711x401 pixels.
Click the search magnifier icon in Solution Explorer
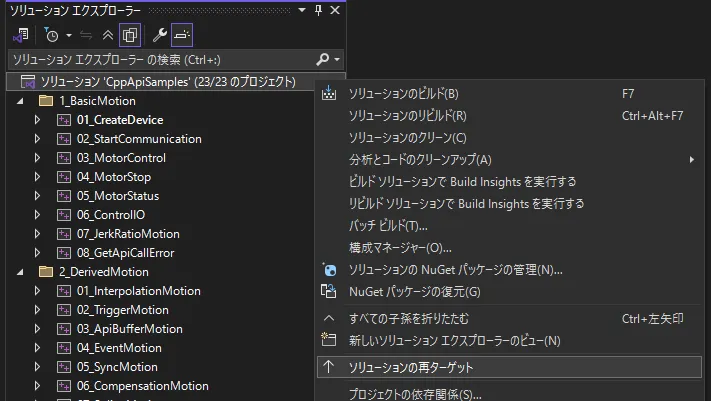[322, 60]
